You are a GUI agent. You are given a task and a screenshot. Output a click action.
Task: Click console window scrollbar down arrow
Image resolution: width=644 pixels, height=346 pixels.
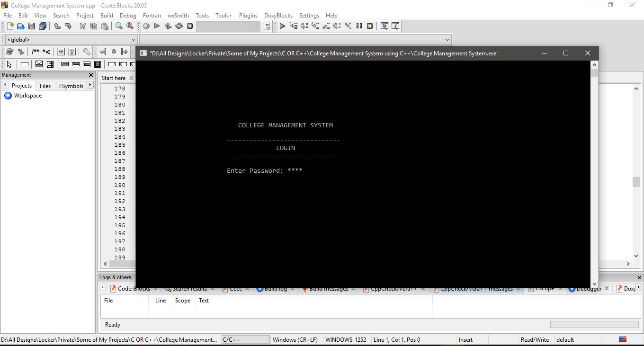click(x=594, y=283)
